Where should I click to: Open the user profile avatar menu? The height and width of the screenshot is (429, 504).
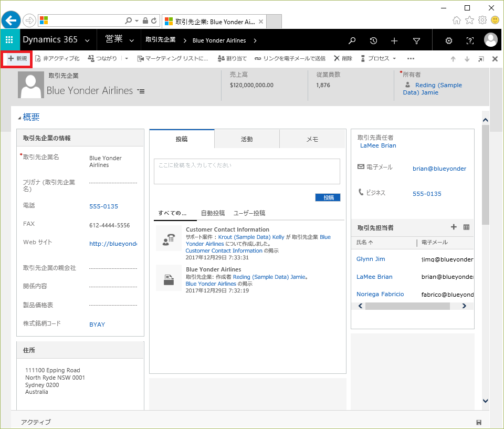pyautogui.click(x=491, y=40)
